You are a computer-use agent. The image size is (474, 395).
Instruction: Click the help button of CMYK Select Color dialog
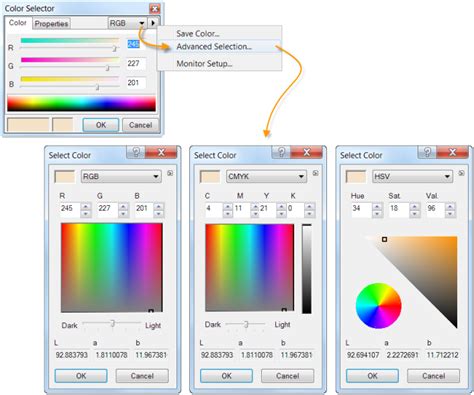click(x=281, y=152)
